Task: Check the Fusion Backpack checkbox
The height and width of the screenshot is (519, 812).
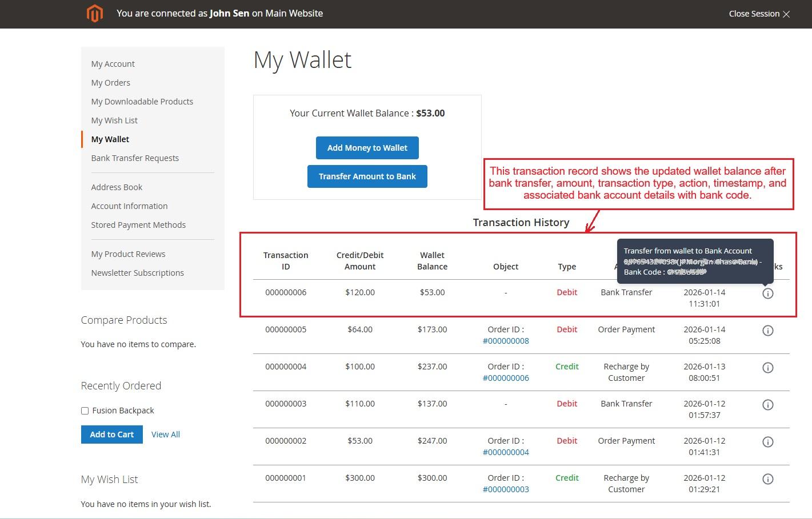Action: 85,411
